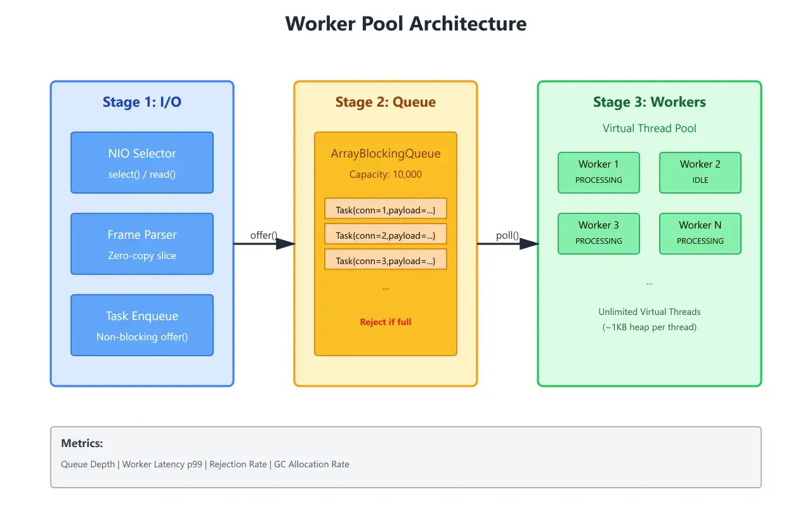Click the Worker Pool Architecture title
The width and height of the screenshot is (812, 508).
[406, 23]
